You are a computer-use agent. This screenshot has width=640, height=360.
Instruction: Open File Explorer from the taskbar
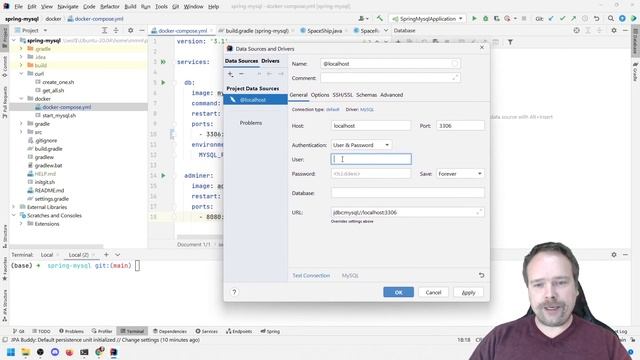(25, 352)
